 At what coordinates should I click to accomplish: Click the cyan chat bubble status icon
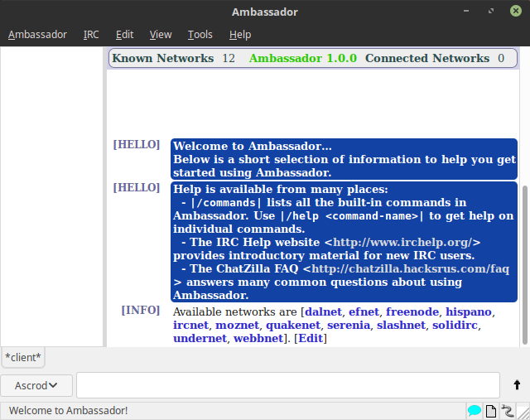pos(475,411)
